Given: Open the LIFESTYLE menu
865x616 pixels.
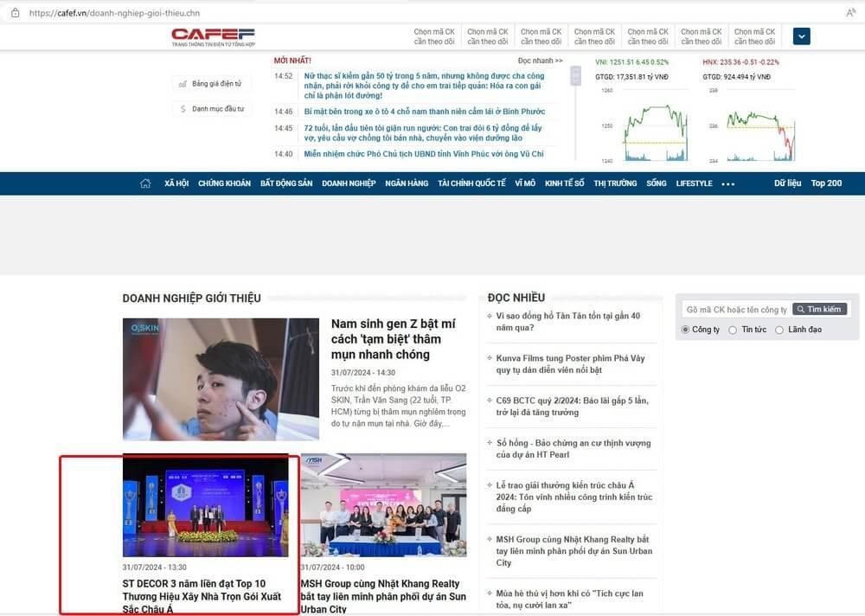Looking at the screenshot, I should [x=694, y=183].
